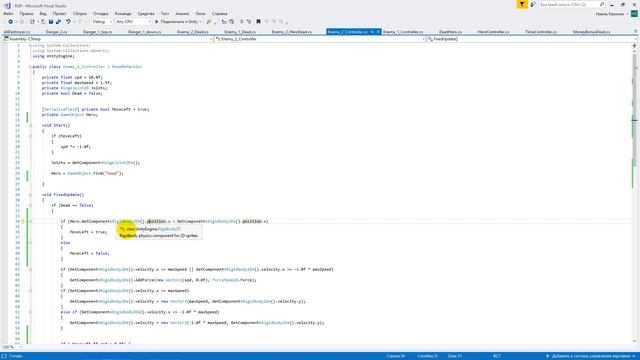Click the save file toolbar icon
This screenshot has width=640, height=360.
click(51, 22)
